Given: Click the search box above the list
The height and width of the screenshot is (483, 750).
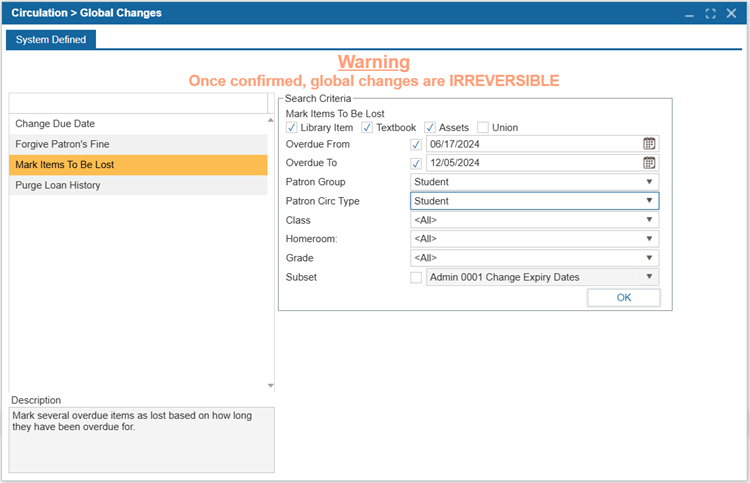Looking at the screenshot, I should [138, 103].
